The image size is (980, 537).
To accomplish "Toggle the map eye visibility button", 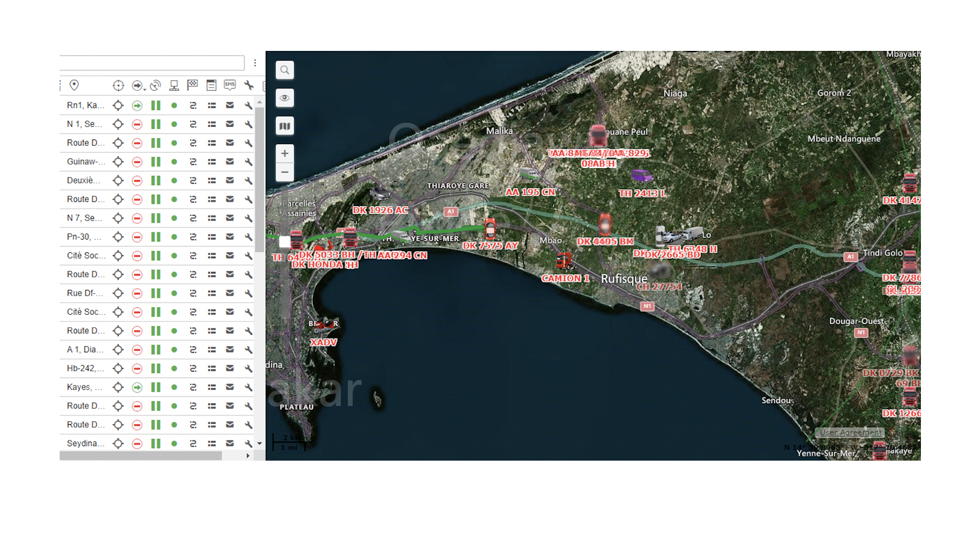I will 284,98.
